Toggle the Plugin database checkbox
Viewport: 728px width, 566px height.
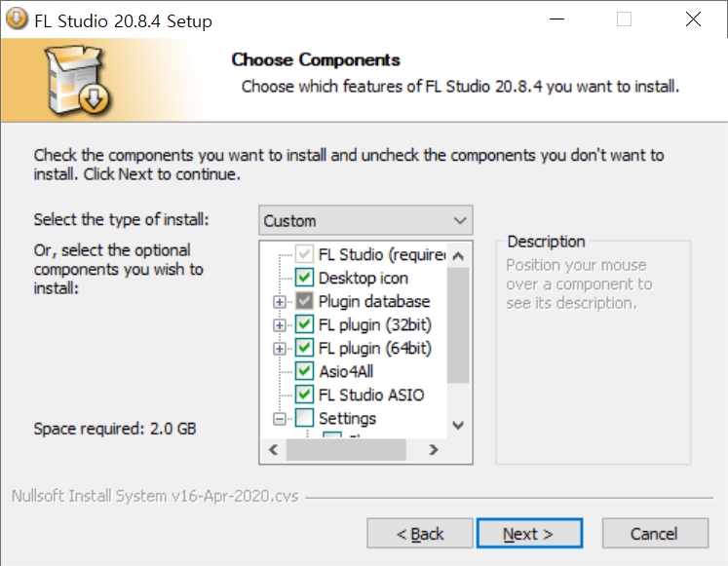[x=305, y=301]
